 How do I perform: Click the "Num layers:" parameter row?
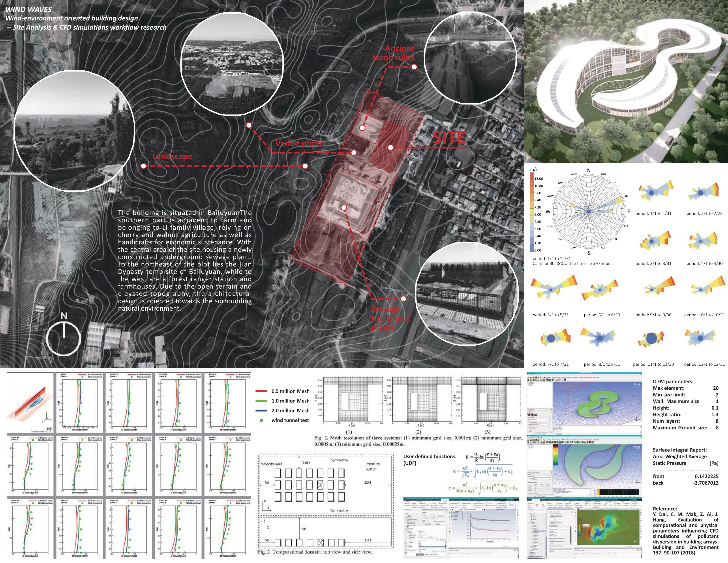pos(686,421)
